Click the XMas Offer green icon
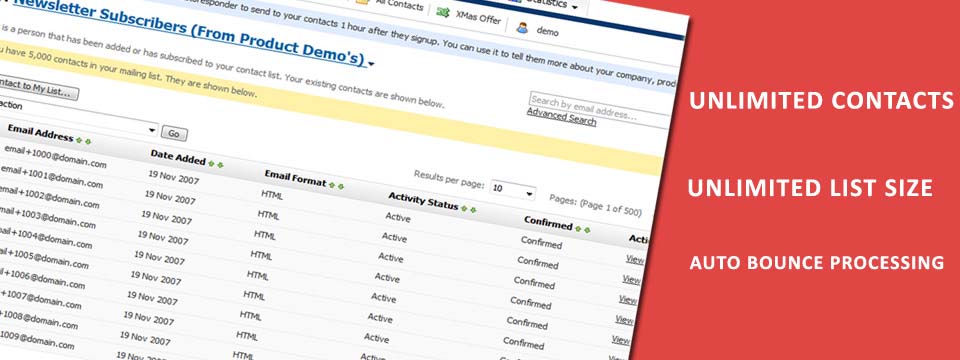This screenshot has height=360, width=960. 443,13
